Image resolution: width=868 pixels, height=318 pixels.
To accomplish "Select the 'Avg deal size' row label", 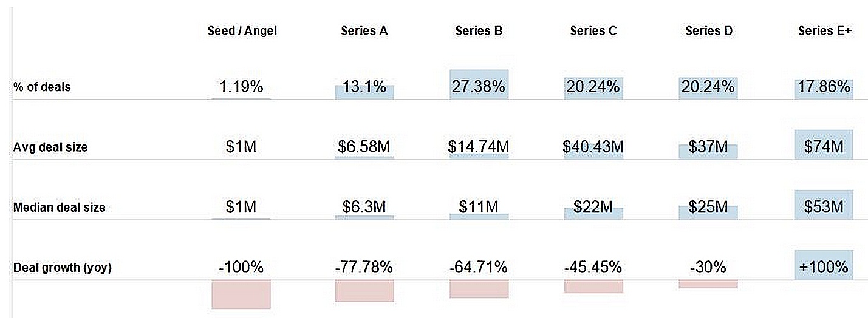I will (50, 147).
